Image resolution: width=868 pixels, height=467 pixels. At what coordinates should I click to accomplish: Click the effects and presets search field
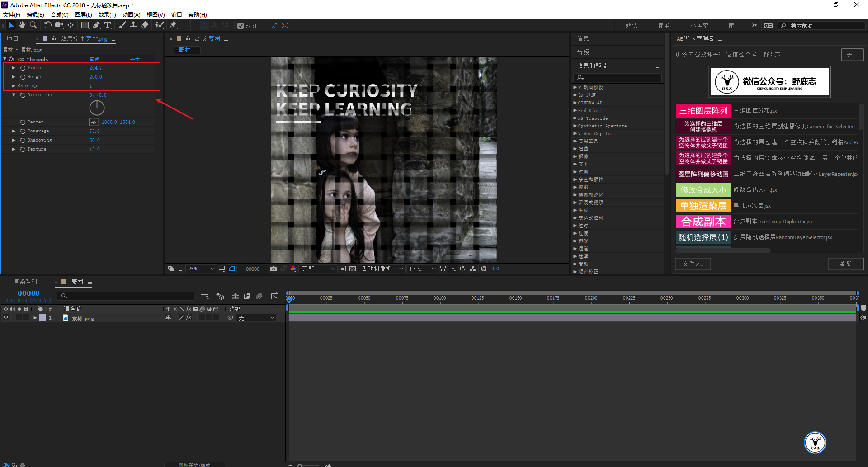tap(618, 78)
